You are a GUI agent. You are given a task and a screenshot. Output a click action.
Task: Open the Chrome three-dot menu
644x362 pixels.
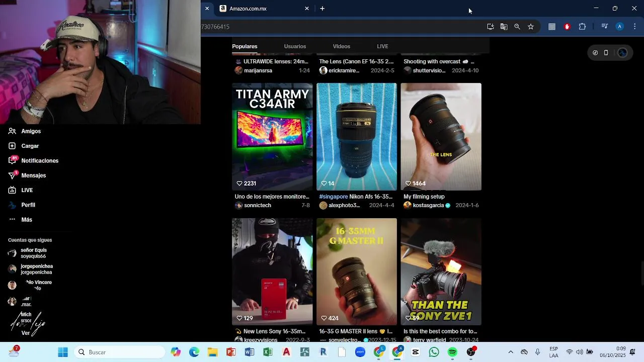coord(634,27)
